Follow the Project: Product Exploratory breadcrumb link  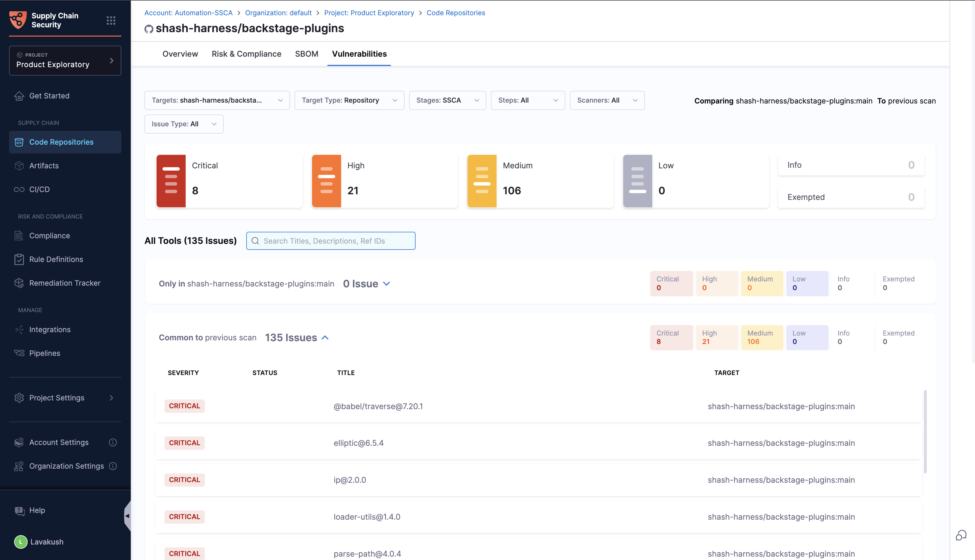pos(369,13)
